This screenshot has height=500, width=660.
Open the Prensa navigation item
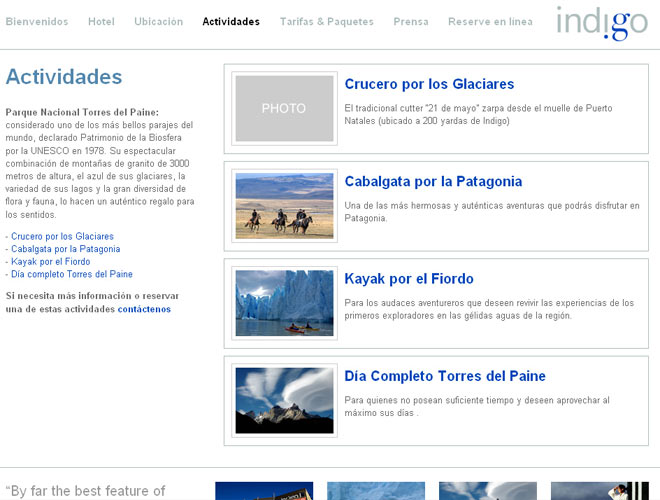click(x=411, y=21)
